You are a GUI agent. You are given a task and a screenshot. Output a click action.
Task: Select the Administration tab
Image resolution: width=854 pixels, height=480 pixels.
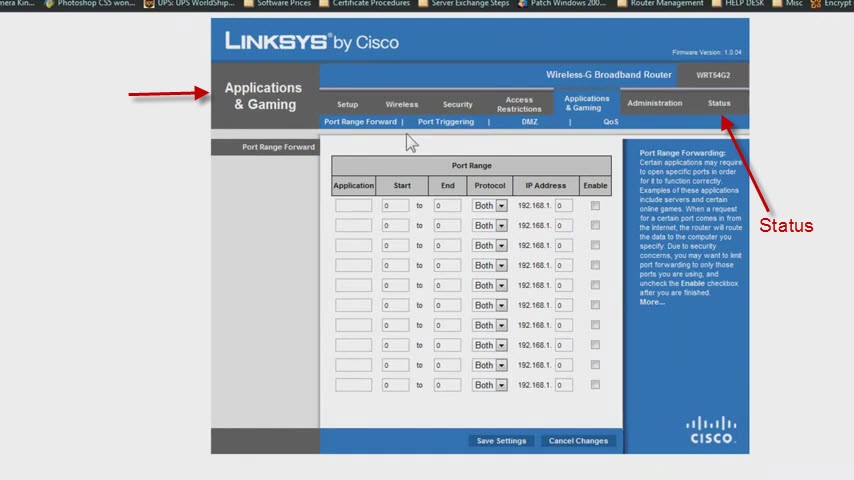coord(655,103)
